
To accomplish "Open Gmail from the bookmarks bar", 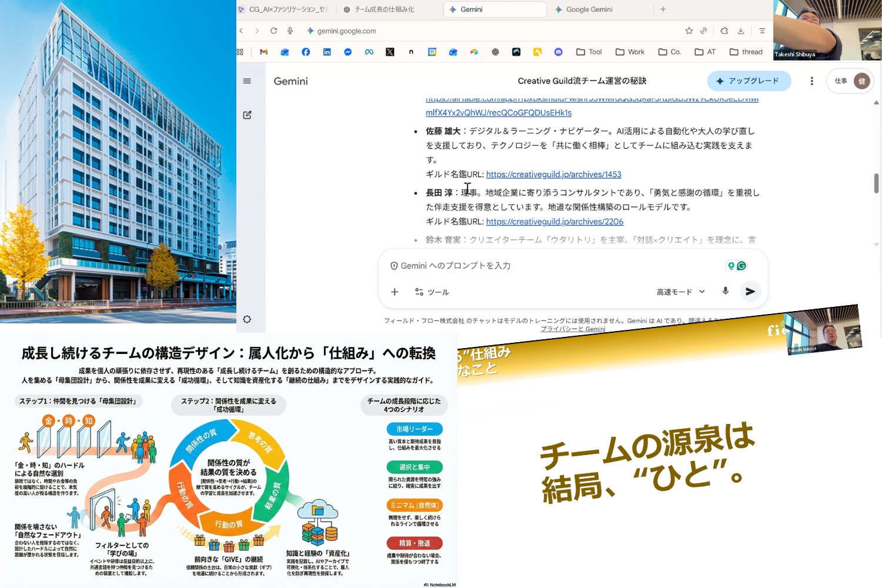I will 263,52.
